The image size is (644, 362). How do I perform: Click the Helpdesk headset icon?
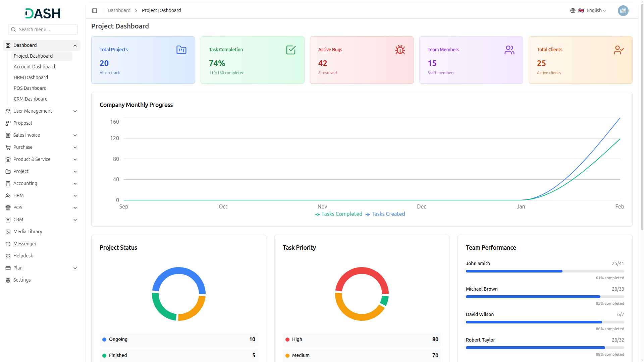(8, 256)
